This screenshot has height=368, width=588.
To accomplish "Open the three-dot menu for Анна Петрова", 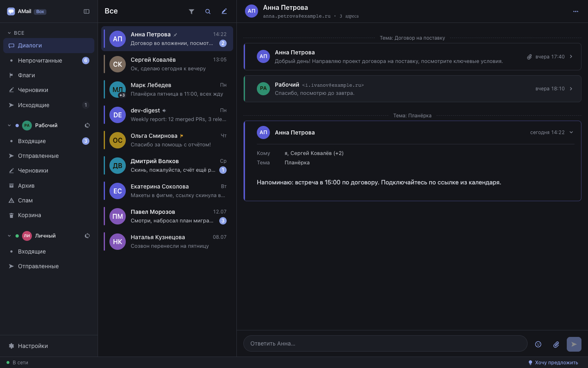I will (x=576, y=11).
